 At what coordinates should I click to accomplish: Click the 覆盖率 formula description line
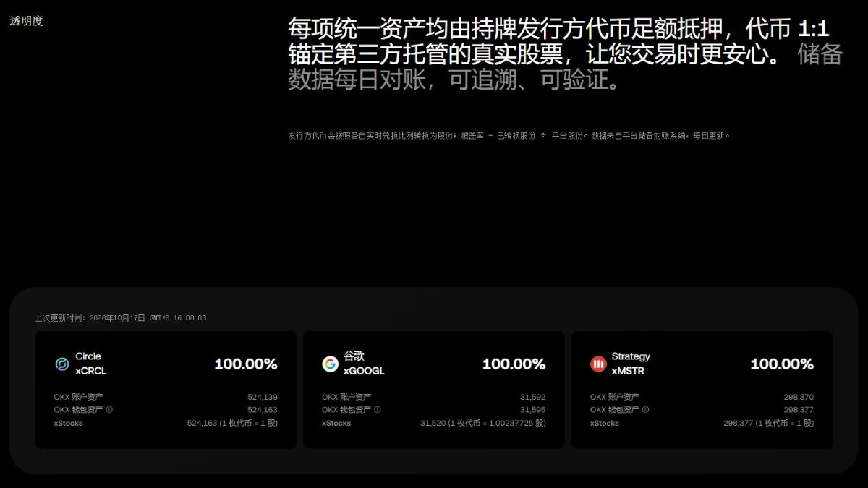coord(509,135)
